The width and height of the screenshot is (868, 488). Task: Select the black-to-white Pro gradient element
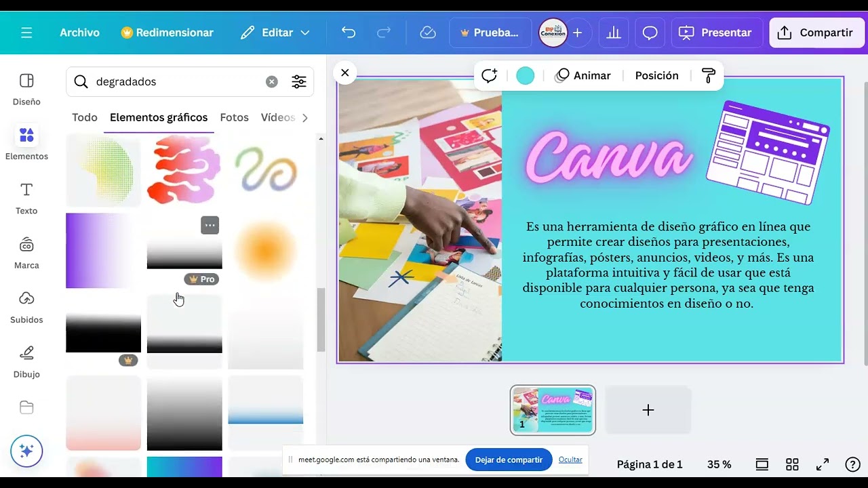pyautogui.click(x=184, y=251)
